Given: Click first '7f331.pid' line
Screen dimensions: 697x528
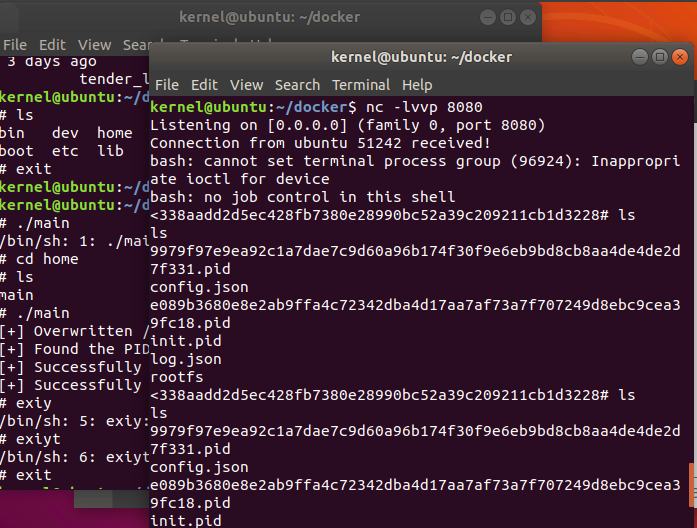Looking at the screenshot, I should pos(190,269).
